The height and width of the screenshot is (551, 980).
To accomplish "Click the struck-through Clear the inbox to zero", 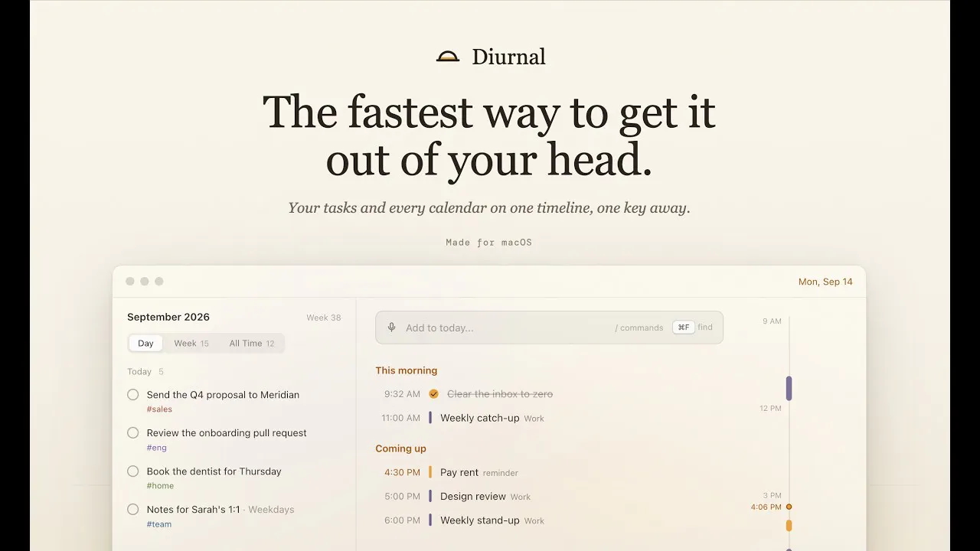I will [x=500, y=394].
